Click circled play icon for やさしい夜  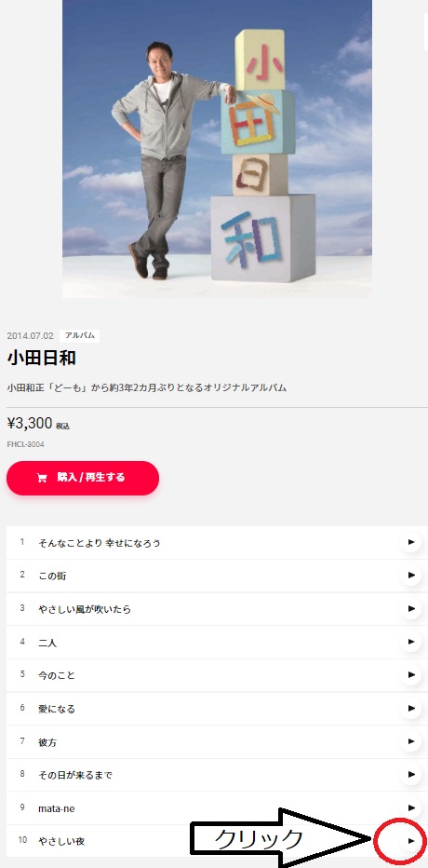click(410, 841)
